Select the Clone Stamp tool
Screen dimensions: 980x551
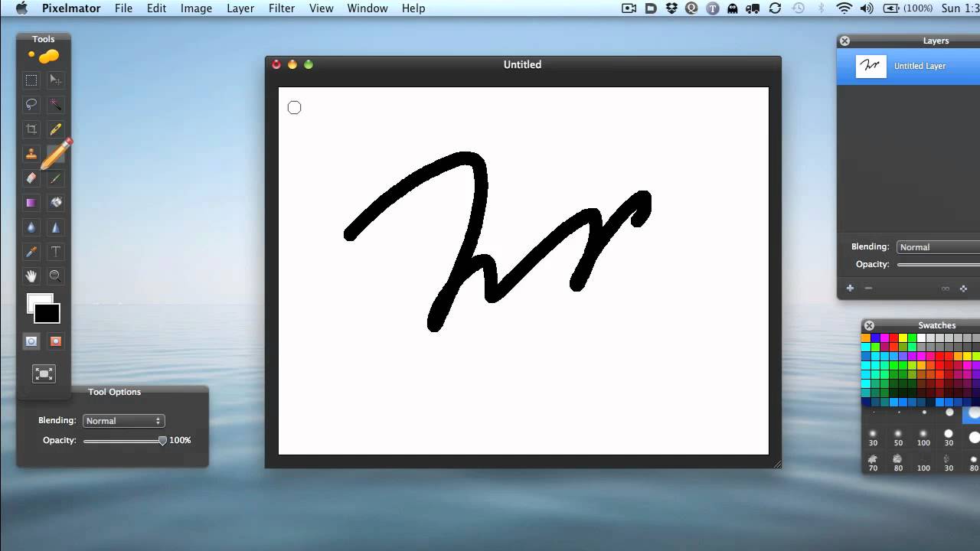point(31,154)
